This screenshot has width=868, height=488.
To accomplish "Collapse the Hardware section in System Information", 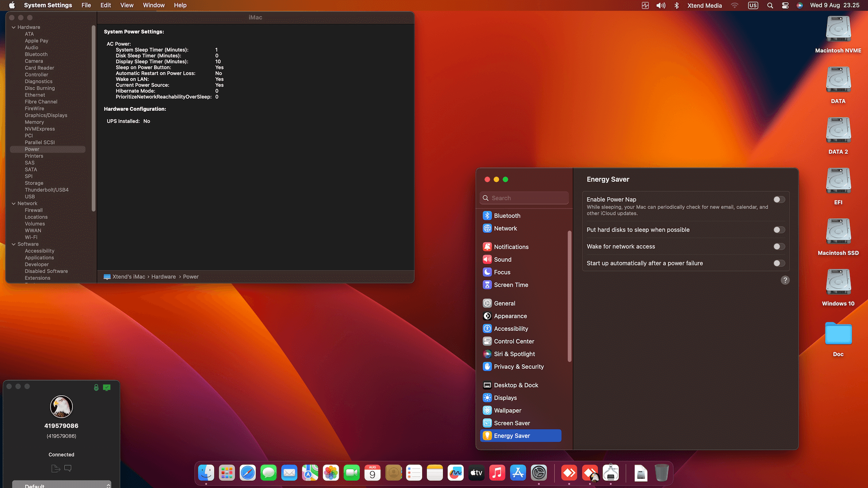I will [x=14, y=28].
